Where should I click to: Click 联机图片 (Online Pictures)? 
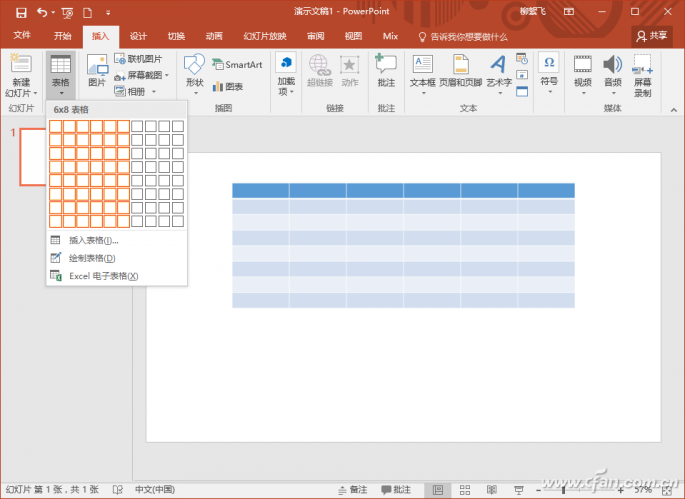point(138,59)
